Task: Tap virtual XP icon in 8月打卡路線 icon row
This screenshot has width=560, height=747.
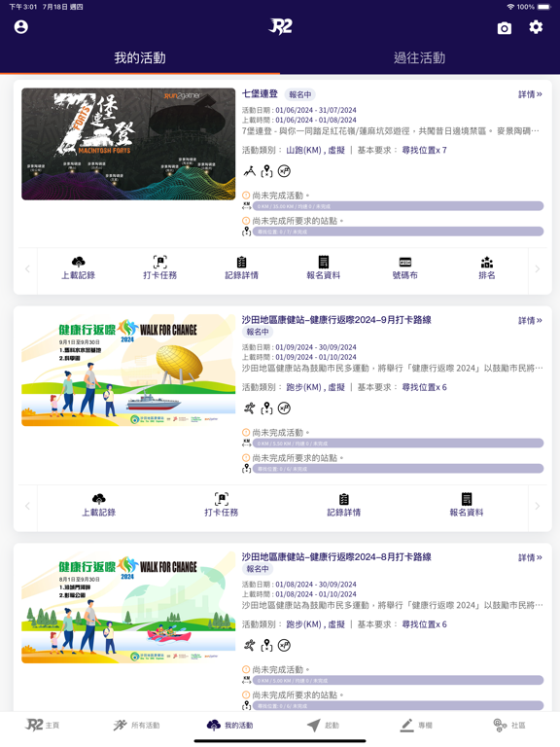Action: click(x=284, y=646)
